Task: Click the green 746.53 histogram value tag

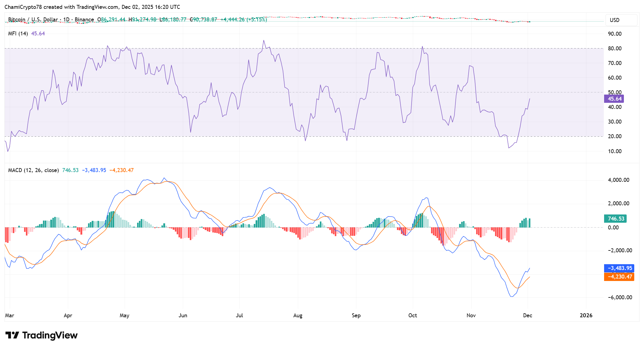Action: tap(615, 219)
